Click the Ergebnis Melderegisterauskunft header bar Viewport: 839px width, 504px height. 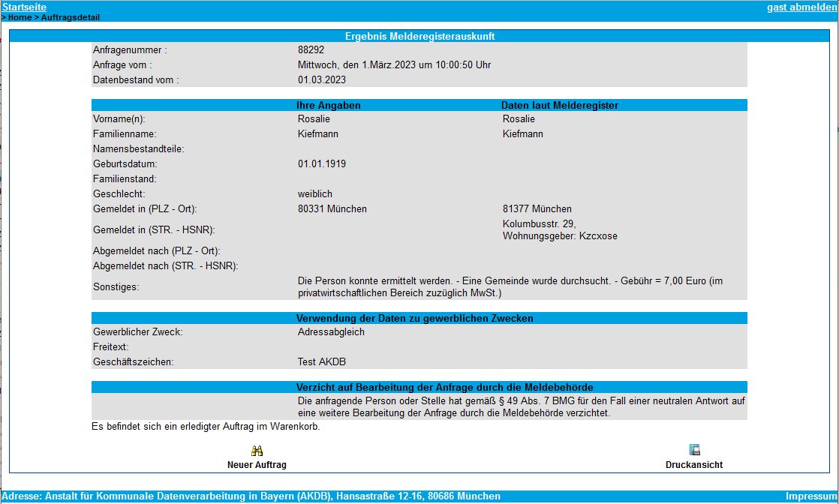point(419,36)
